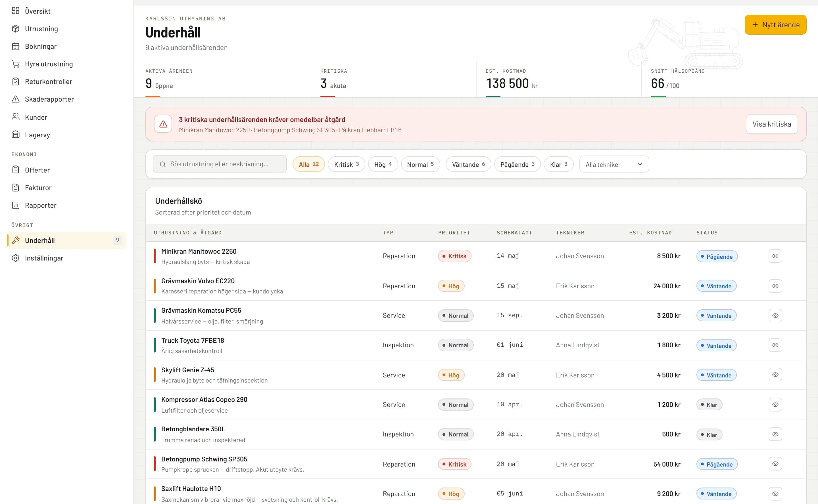Click the Fakturor invoice icon
Screen dimensions: 818x504
(15, 188)
